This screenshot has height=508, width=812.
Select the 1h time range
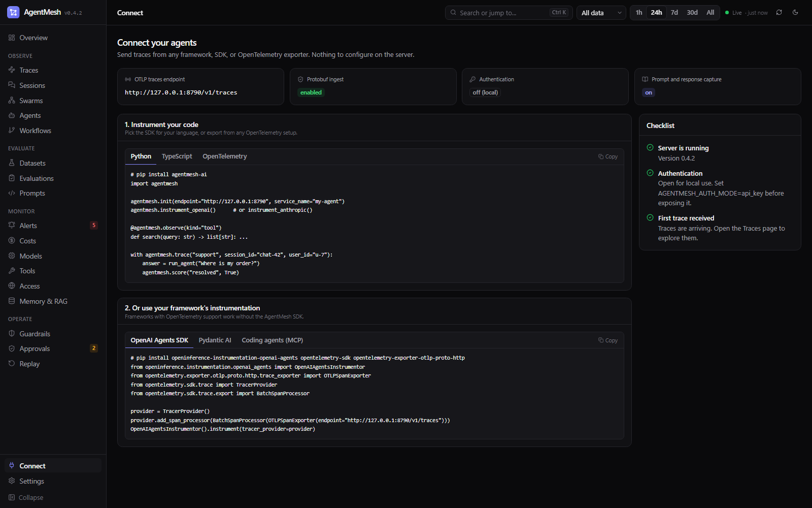(639, 13)
